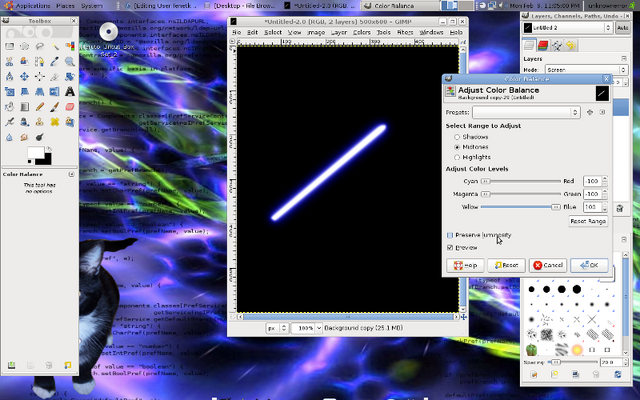Viewport: 640px width, 400px height.
Task: Open the Windows menu
Action: (431, 32)
